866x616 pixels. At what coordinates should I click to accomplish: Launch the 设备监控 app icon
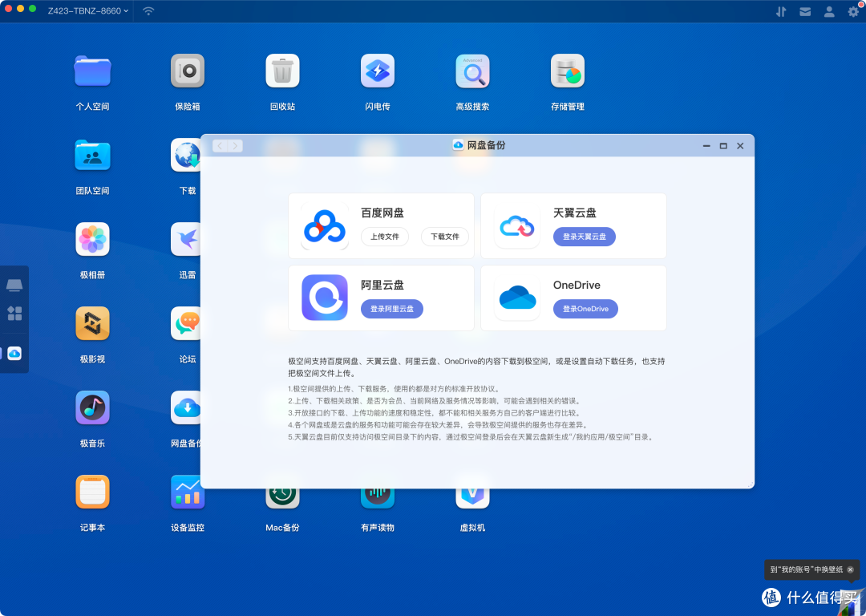(x=188, y=492)
